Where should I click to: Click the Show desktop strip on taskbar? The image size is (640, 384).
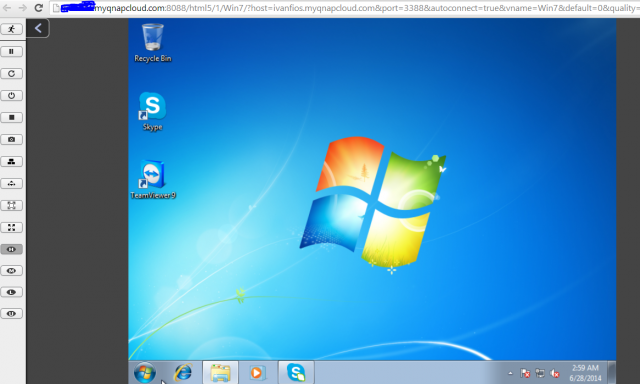611,373
